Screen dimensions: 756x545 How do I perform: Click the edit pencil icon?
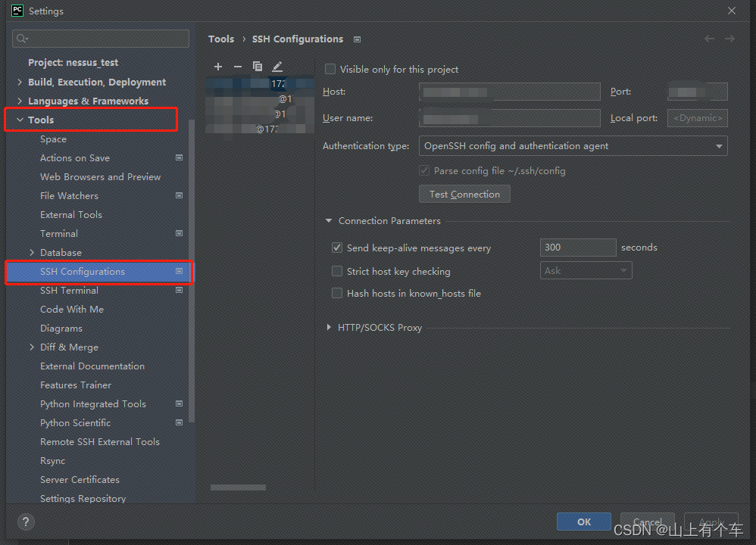(277, 67)
